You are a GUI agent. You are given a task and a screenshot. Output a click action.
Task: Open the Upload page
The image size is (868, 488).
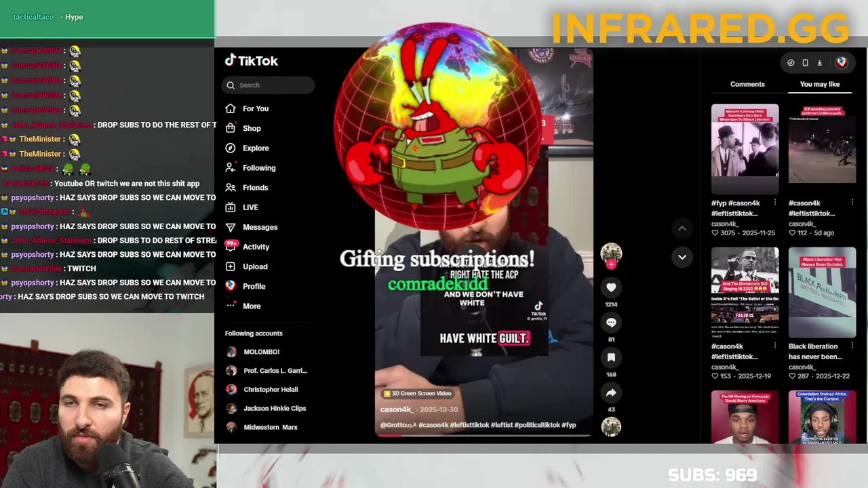click(x=255, y=266)
